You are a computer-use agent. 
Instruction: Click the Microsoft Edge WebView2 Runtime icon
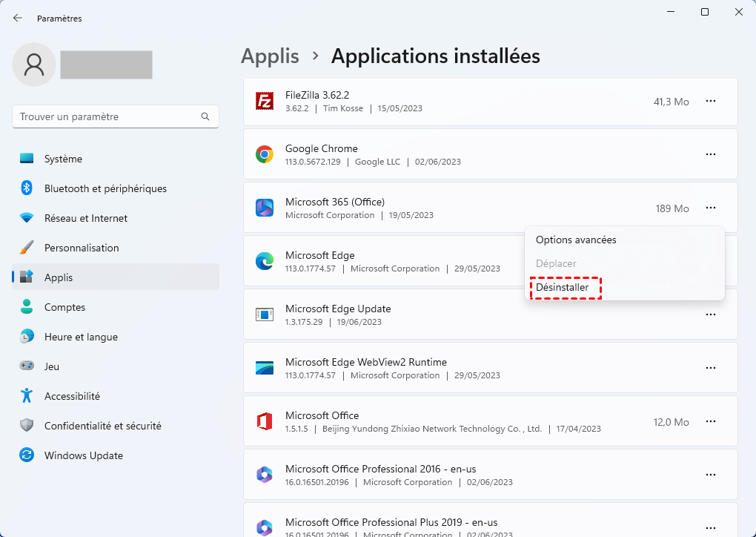click(x=265, y=368)
